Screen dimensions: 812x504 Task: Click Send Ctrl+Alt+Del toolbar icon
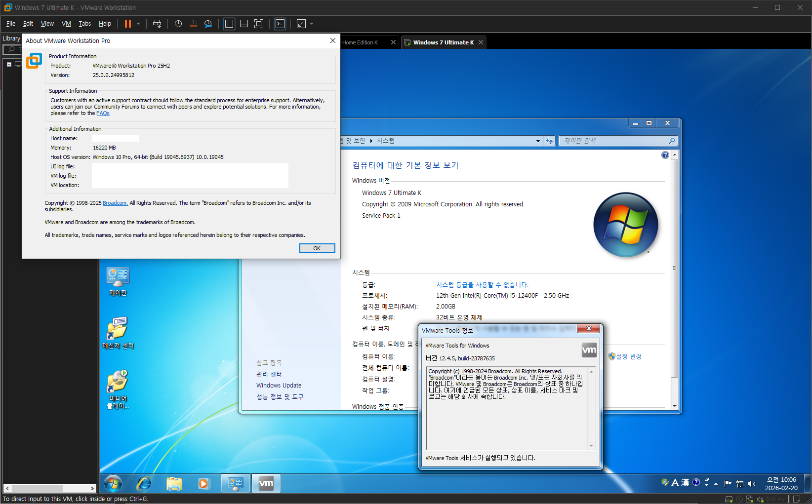[157, 24]
